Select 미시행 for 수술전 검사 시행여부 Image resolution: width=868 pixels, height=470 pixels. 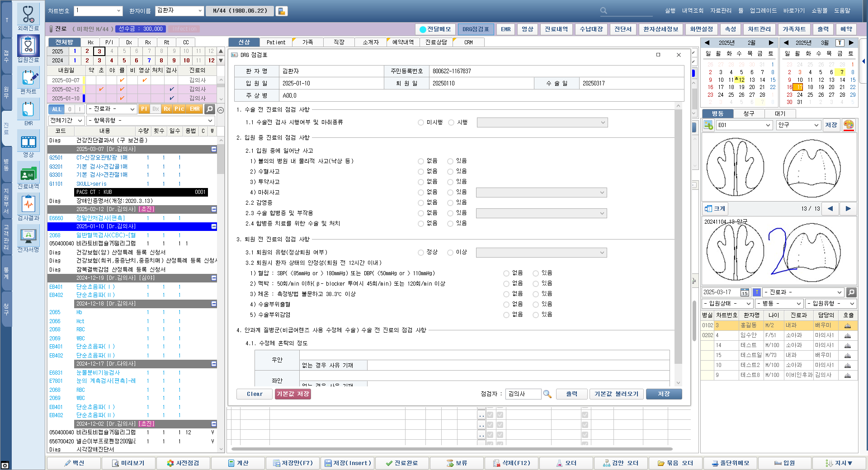point(421,122)
